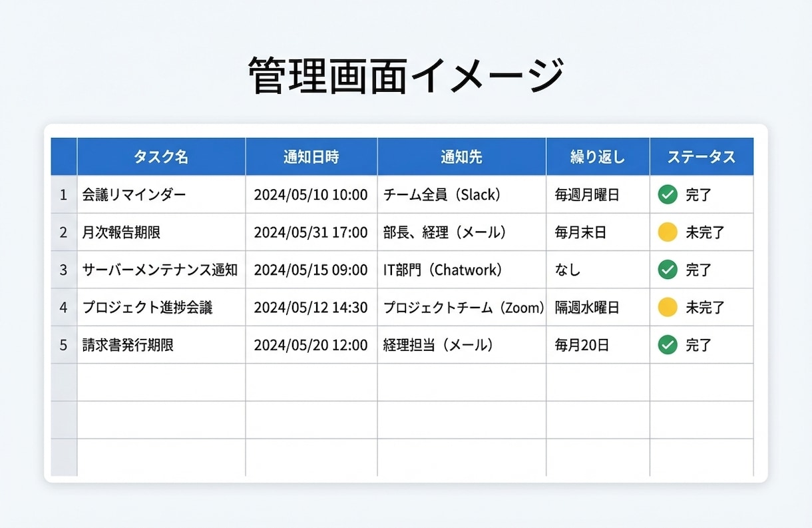Screen dimensions: 812x528
Task: Click the 経理担当（メール）cell
Action: click(462, 345)
